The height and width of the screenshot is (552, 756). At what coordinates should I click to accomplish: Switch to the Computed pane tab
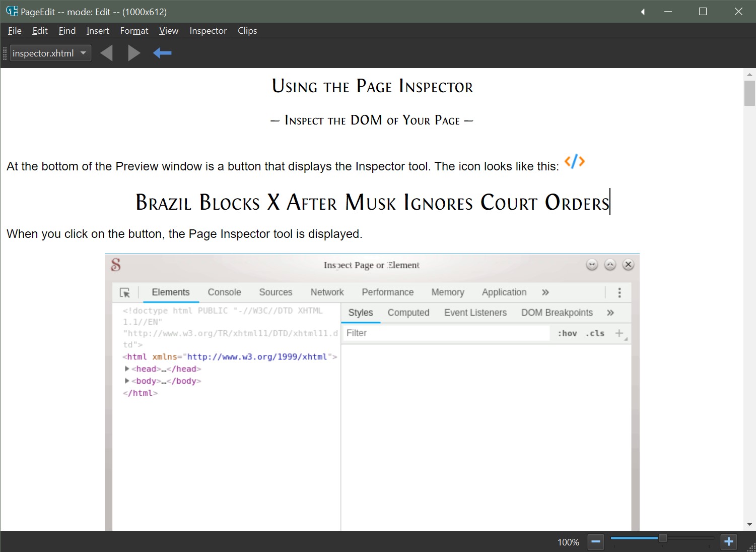(408, 313)
